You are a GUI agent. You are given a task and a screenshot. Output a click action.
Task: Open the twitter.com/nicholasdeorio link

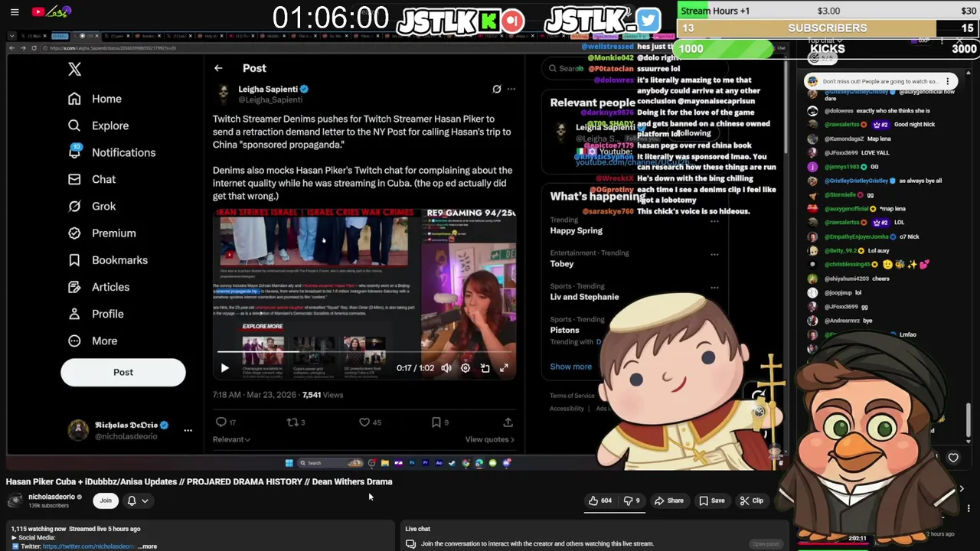[x=89, y=546]
